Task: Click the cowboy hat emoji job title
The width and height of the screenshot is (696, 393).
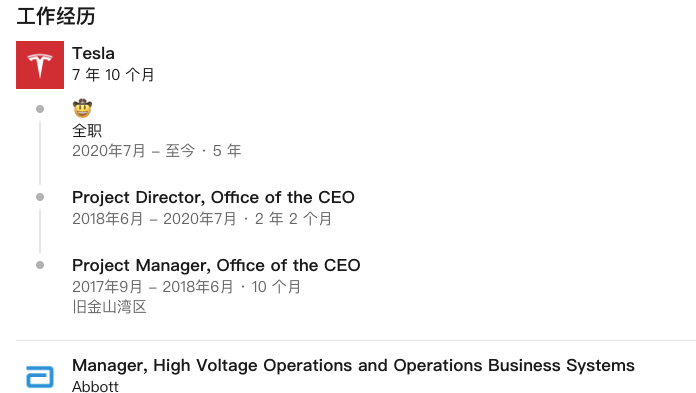Action: coord(83,108)
